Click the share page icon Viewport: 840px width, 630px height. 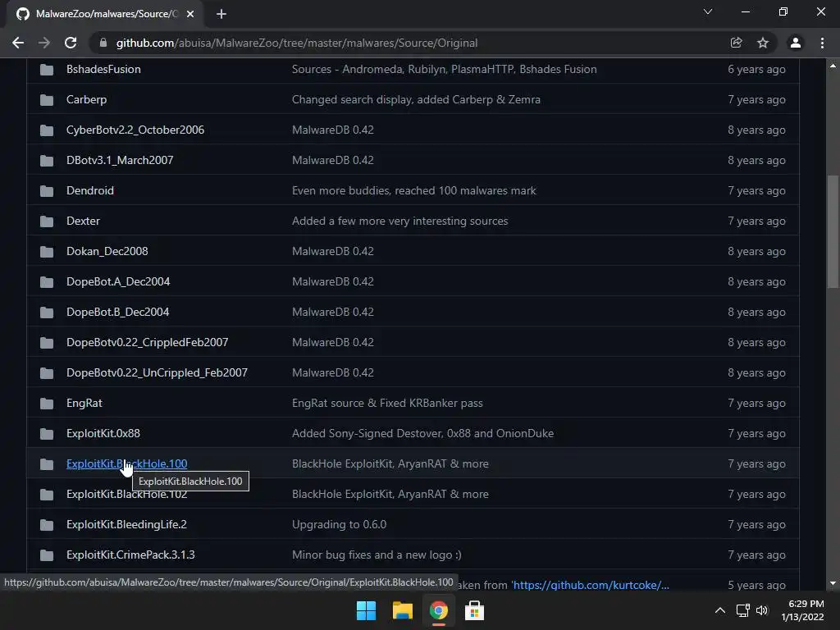(x=736, y=43)
